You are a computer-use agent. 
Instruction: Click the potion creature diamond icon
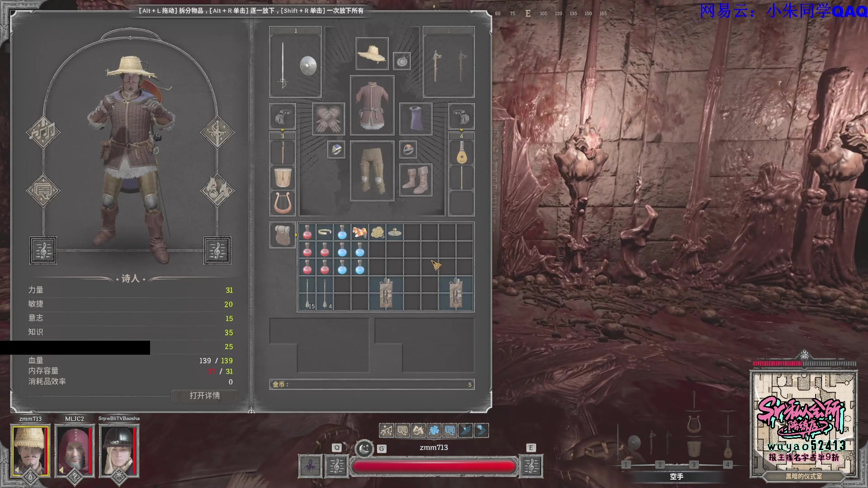[217, 190]
